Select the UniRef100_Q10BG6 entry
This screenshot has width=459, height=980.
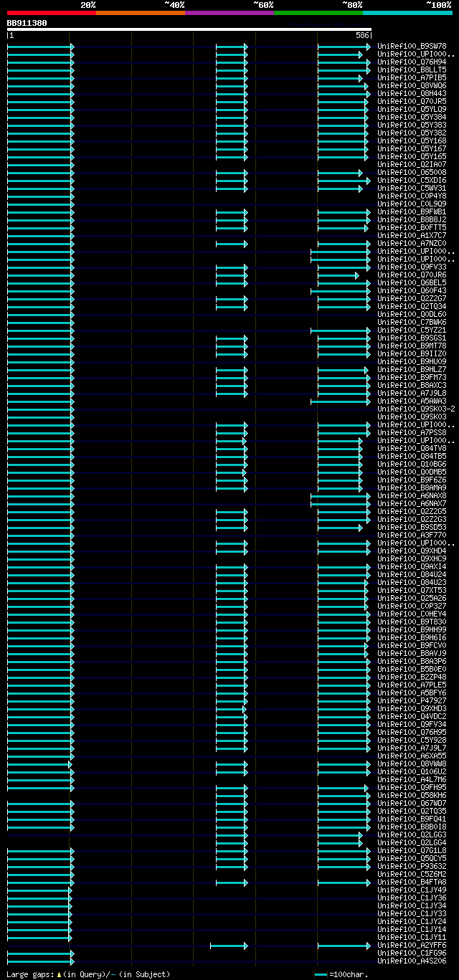[x=412, y=464]
